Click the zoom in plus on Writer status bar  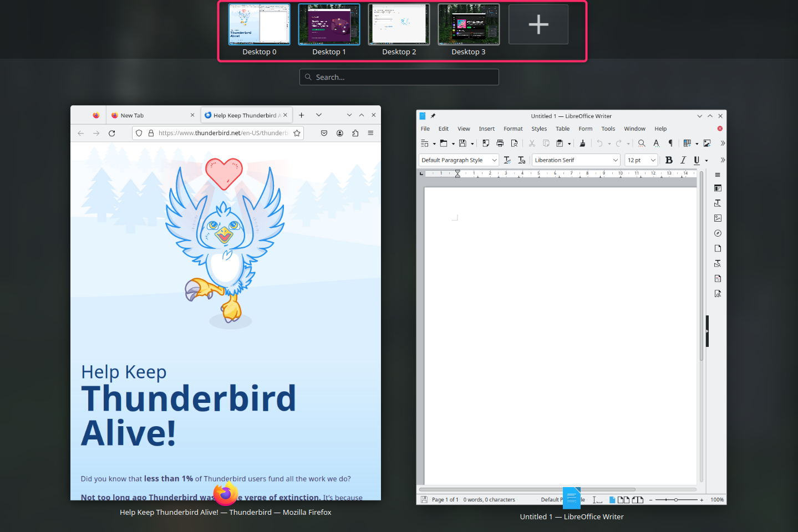[x=702, y=500]
